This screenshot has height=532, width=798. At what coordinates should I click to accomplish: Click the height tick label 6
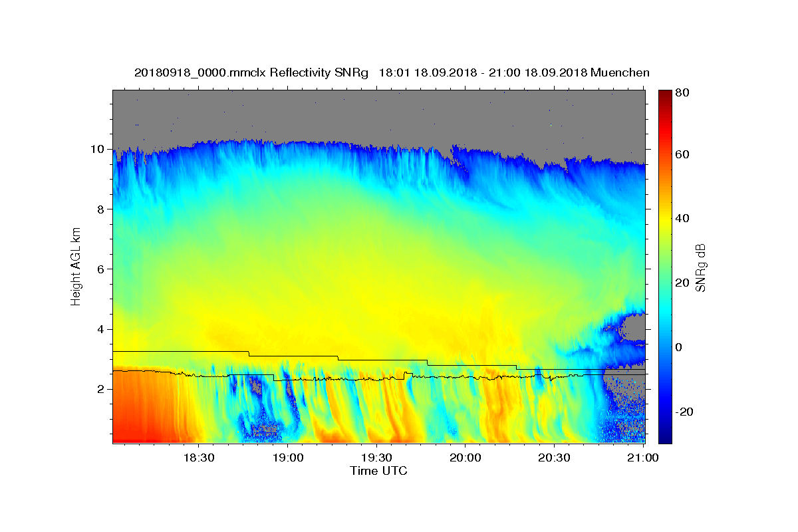click(101, 269)
